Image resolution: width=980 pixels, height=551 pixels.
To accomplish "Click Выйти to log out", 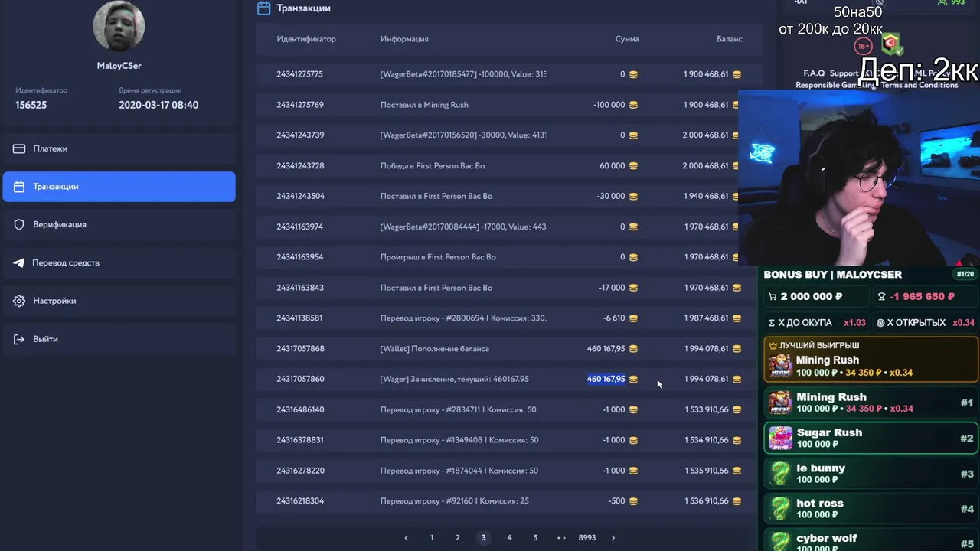I will (119, 339).
